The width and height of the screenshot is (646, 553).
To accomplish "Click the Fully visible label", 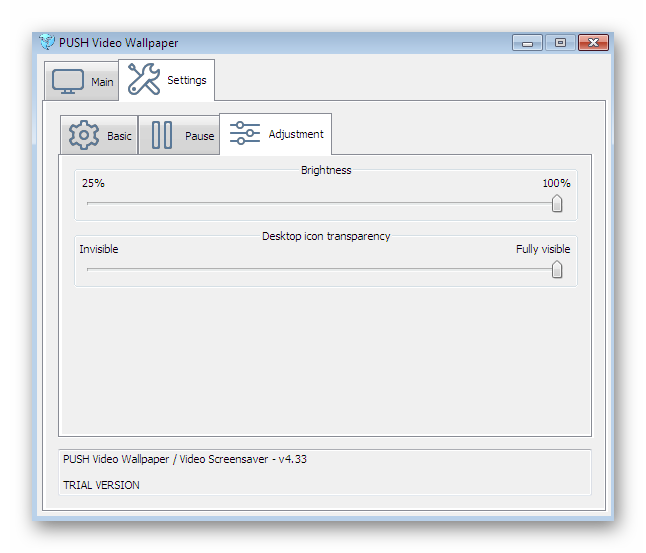I will tap(543, 249).
